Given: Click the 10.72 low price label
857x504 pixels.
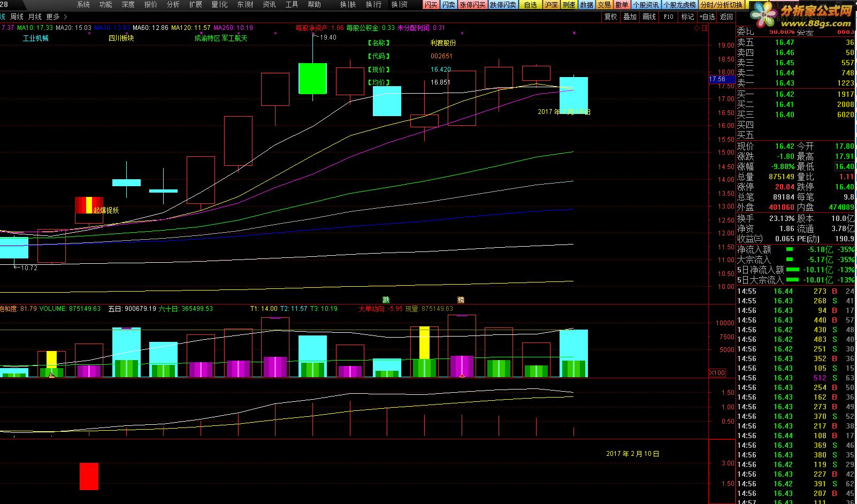Looking at the screenshot, I should point(29,268).
